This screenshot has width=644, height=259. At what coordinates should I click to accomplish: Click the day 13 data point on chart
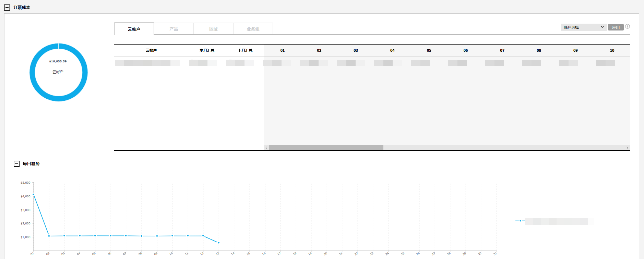tap(219, 243)
